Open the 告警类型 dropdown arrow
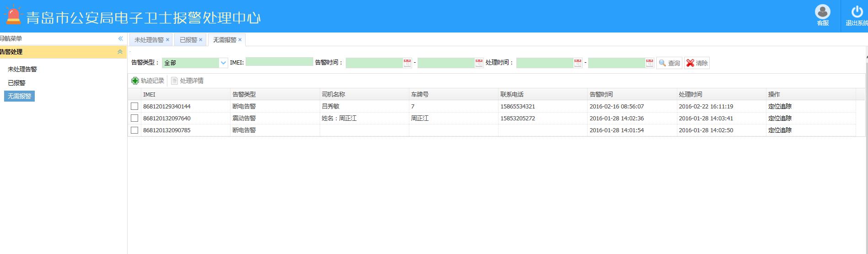868x254 pixels. 223,63
